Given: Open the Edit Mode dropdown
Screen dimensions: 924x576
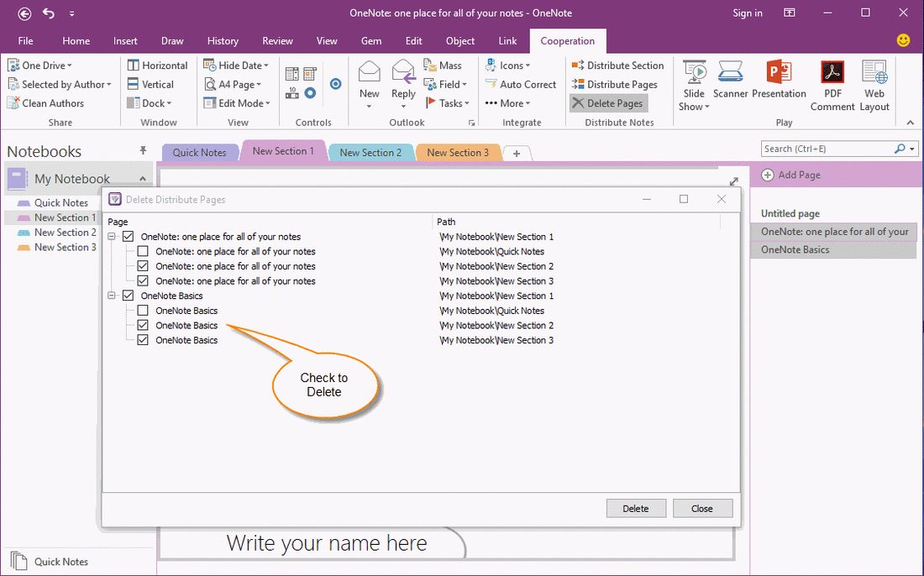Looking at the screenshot, I should click(236, 103).
